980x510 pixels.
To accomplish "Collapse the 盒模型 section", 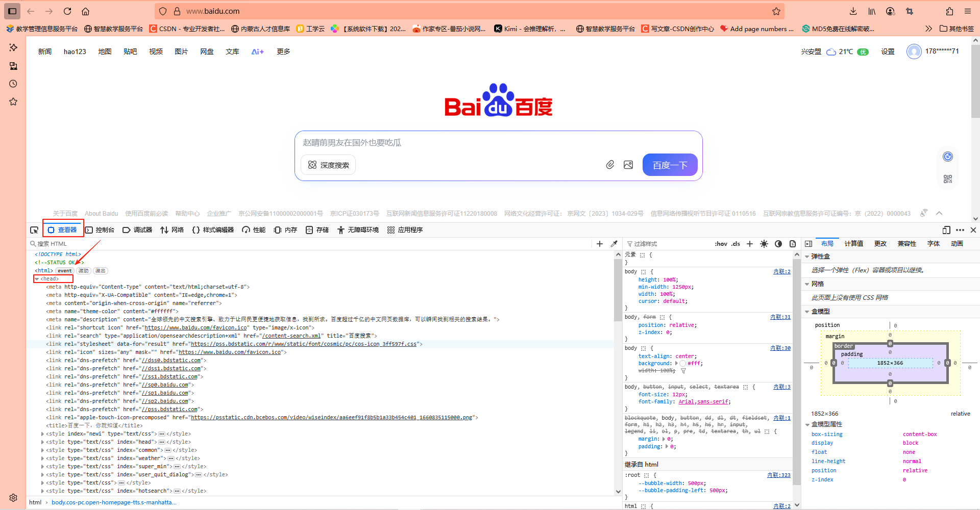I will click(807, 312).
